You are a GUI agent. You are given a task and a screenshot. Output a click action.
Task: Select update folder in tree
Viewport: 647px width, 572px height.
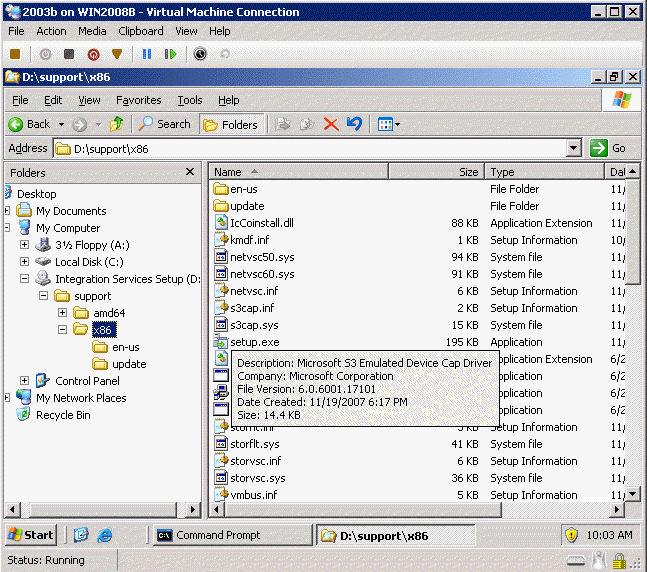pos(129,364)
